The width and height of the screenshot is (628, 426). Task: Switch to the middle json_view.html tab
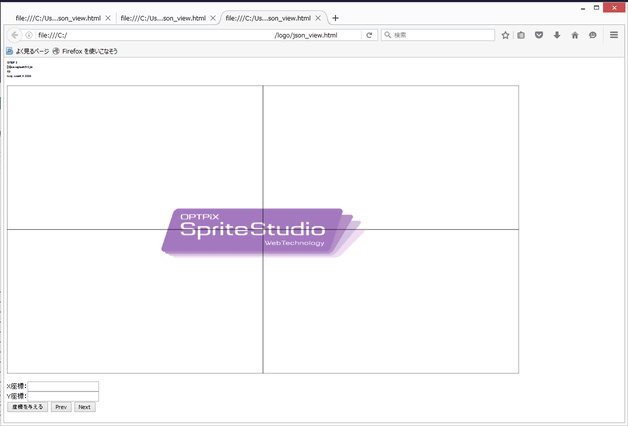click(163, 18)
